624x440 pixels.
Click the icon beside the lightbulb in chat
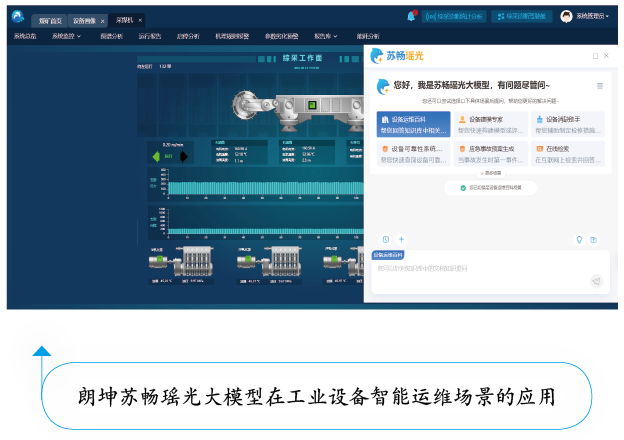[593, 239]
